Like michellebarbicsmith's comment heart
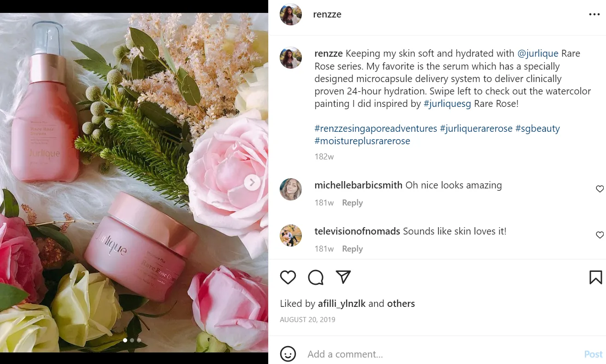 pos(600,189)
